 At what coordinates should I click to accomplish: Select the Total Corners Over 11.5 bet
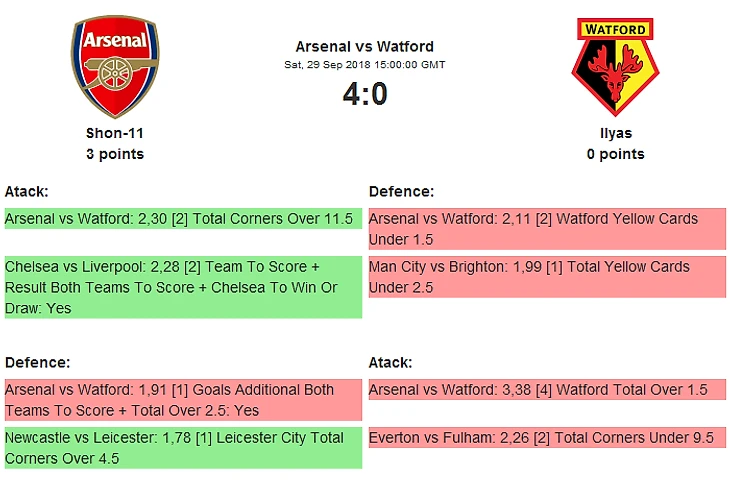point(182,219)
